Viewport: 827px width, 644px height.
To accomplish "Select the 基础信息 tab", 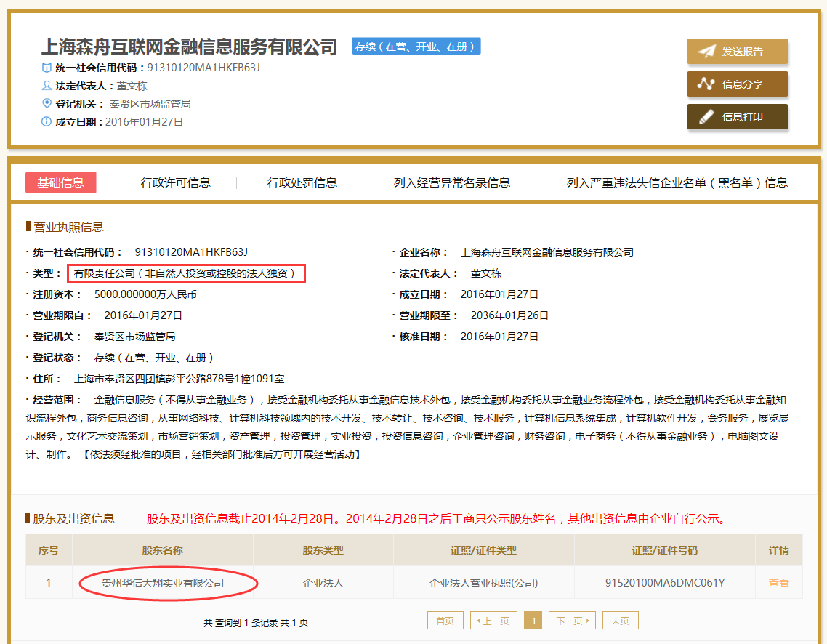I will click(x=60, y=182).
